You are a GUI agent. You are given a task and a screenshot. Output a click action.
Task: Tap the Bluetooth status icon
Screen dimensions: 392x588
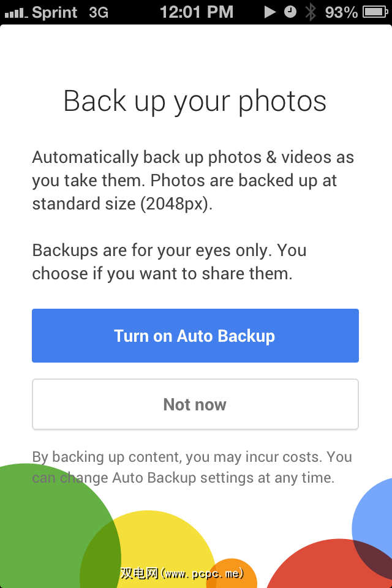[x=311, y=12]
